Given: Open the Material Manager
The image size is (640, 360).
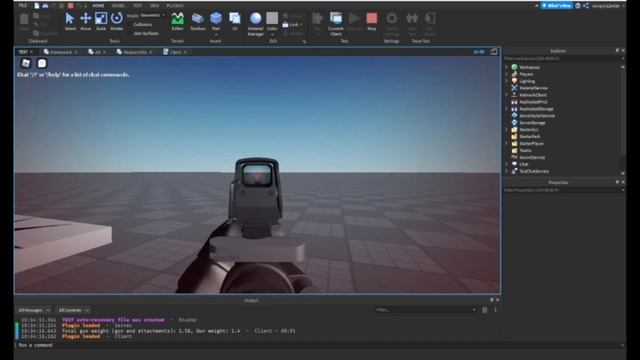Looking at the screenshot, I should click(256, 24).
